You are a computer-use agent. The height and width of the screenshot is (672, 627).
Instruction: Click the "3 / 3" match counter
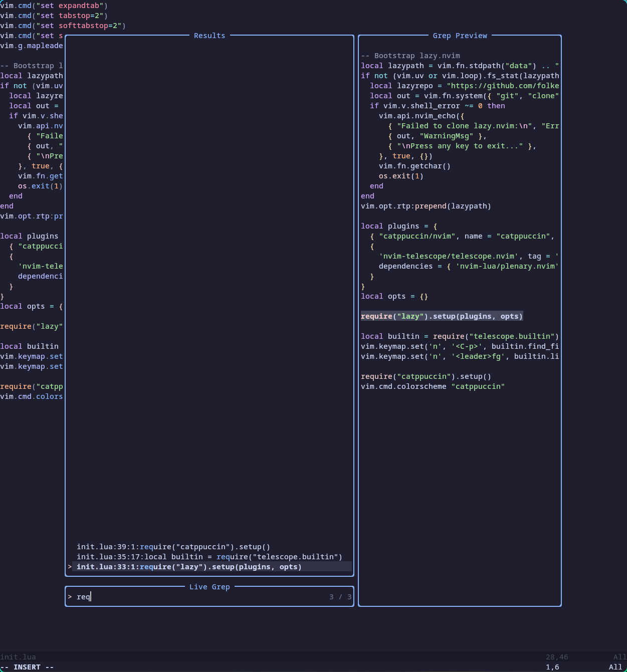340,597
